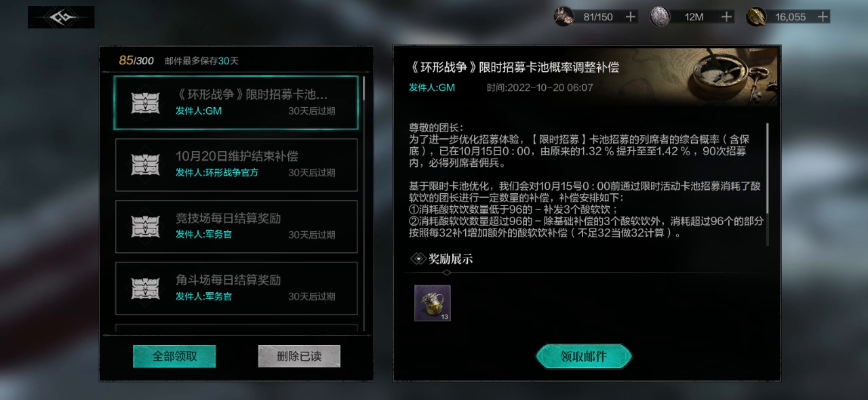
Task: Open the 竞技场每日结算奖励 mail
Action: [237, 226]
